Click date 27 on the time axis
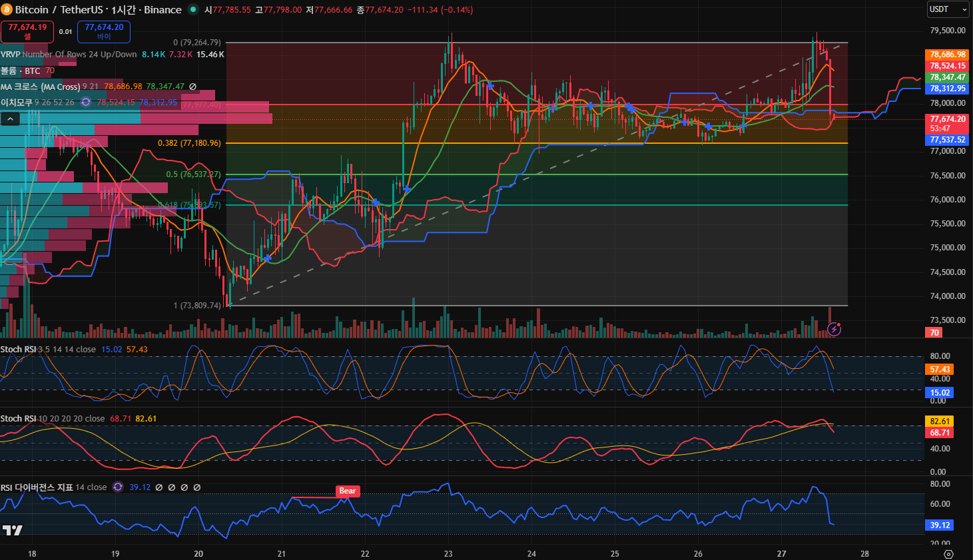Viewport: 973px width, 560px height. coord(781,553)
